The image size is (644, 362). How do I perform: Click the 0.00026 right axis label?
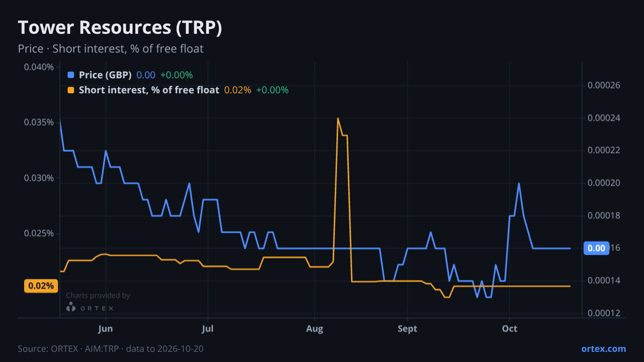click(x=604, y=85)
